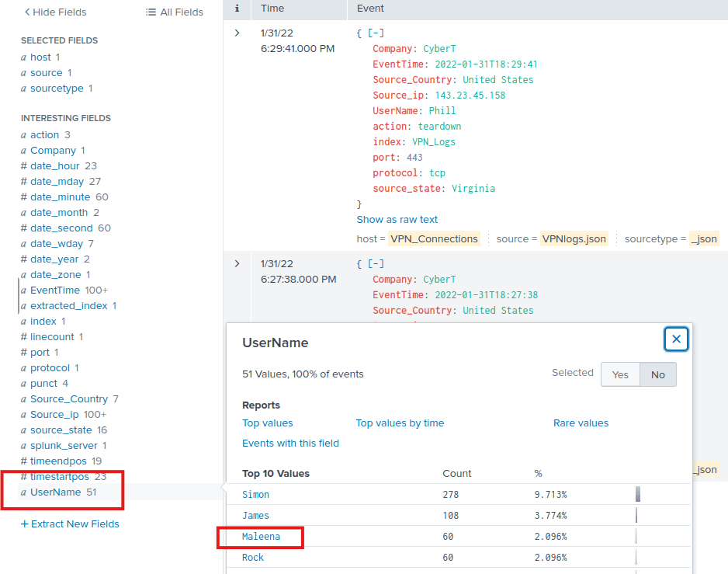Open Rare values report
The height and width of the screenshot is (574, 728).
coord(581,423)
